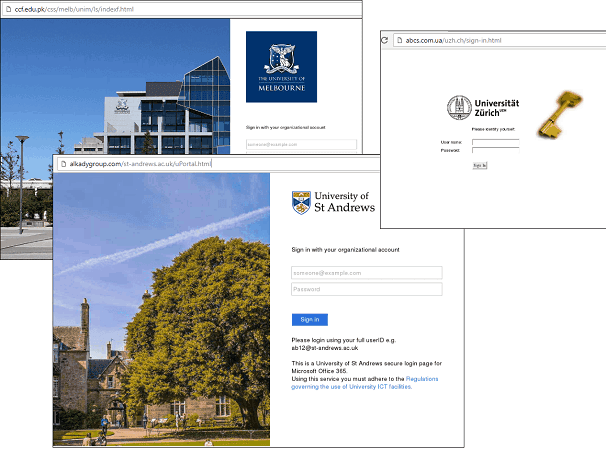Click the St Andrews tree and building photo
Image resolution: width=606 pixels, height=450 pixels.
pos(161,309)
